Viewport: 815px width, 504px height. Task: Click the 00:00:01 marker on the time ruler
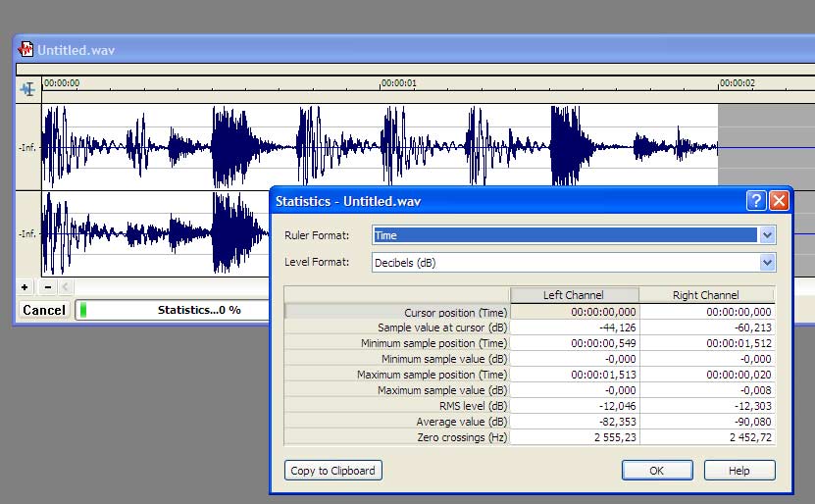click(398, 84)
